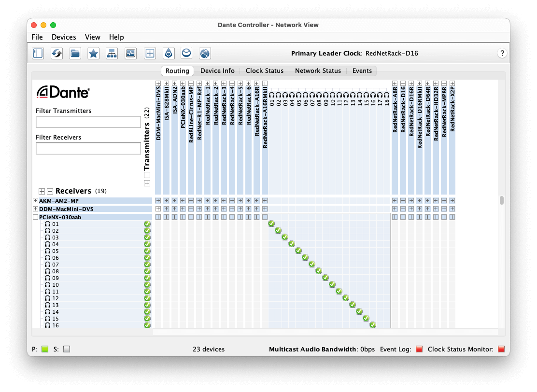Toggle the filter pane toolbar icon
Image resolution: width=537 pixels, height=392 pixels.
tap(38, 54)
